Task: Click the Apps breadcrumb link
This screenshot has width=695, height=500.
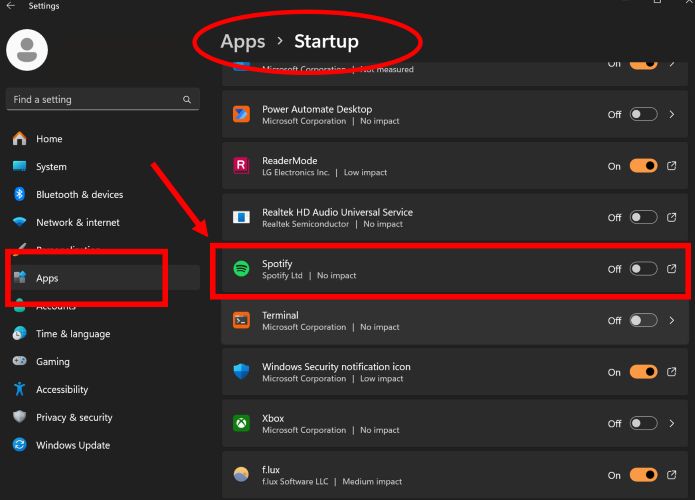Action: (243, 41)
